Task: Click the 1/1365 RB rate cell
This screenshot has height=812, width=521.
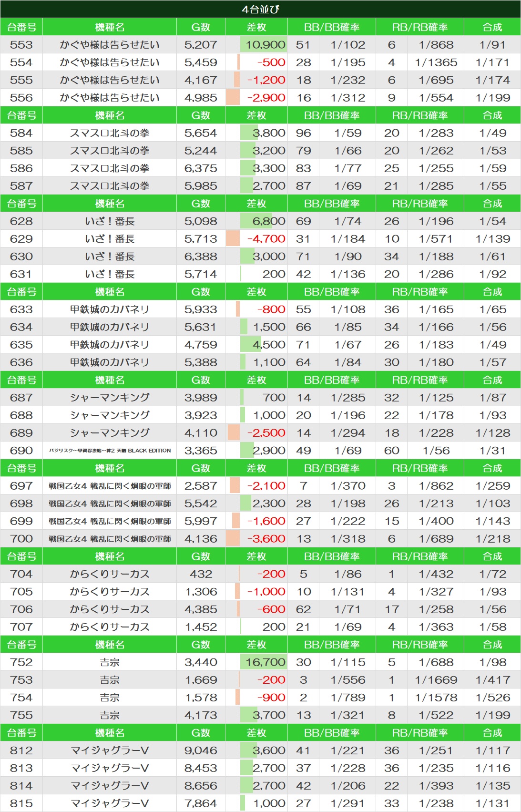Action: pyautogui.click(x=436, y=62)
